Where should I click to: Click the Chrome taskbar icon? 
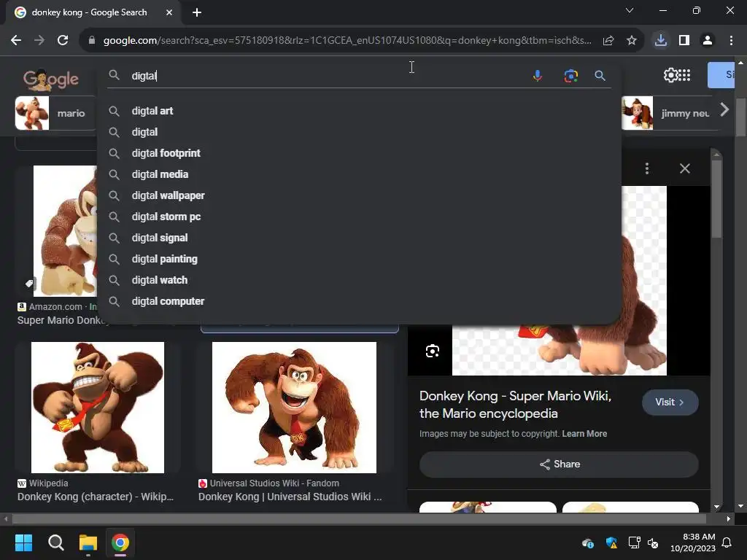click(x=120, y=542)
